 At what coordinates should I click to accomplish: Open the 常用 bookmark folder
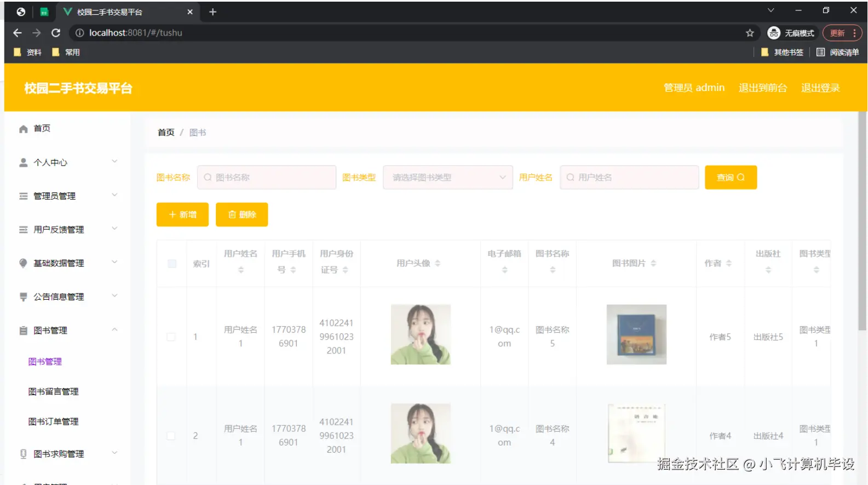pos(66,52)
